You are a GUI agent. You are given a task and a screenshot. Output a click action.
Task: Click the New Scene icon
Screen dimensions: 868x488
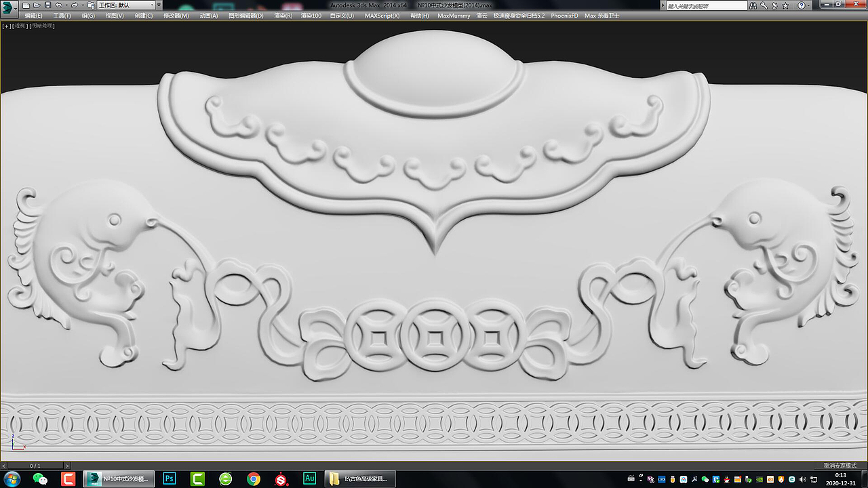[26, 5]
